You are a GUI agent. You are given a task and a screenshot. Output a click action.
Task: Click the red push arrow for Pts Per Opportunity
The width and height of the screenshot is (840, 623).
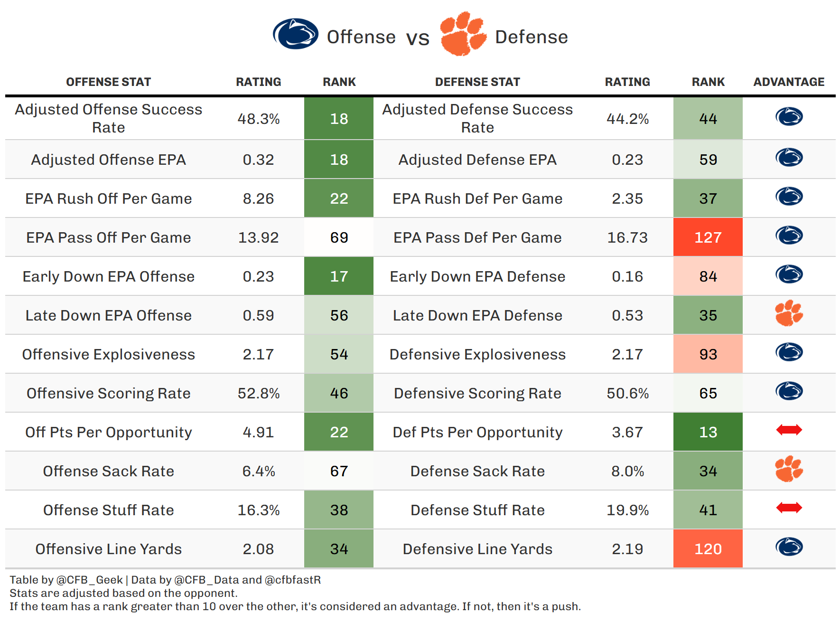coord(789,430)
